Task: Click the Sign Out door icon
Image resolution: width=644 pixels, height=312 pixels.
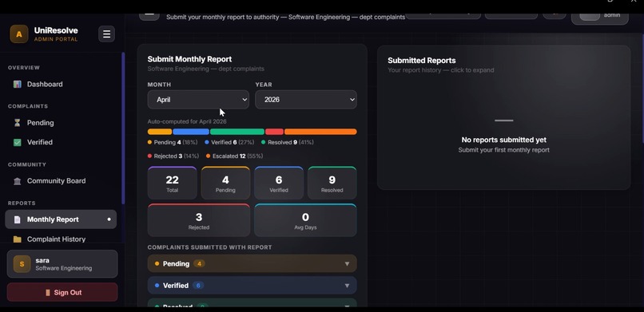Action: [48, 293]
